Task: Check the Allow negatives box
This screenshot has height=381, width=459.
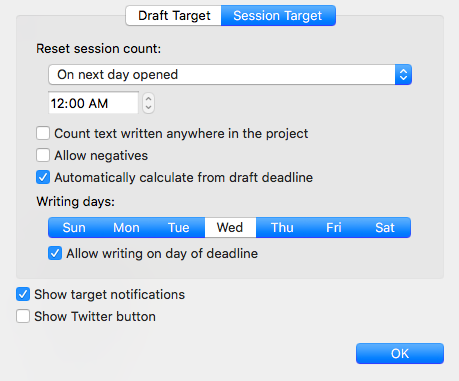Action: point(43,155)
